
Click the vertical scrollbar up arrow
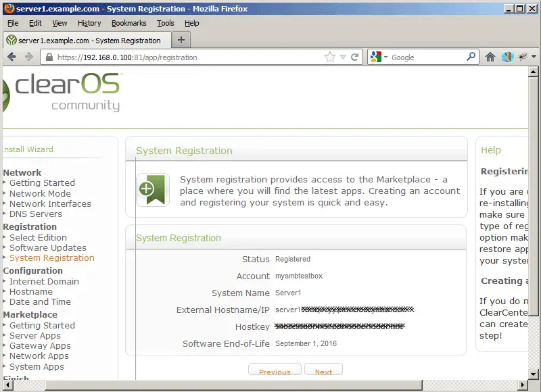533,72
